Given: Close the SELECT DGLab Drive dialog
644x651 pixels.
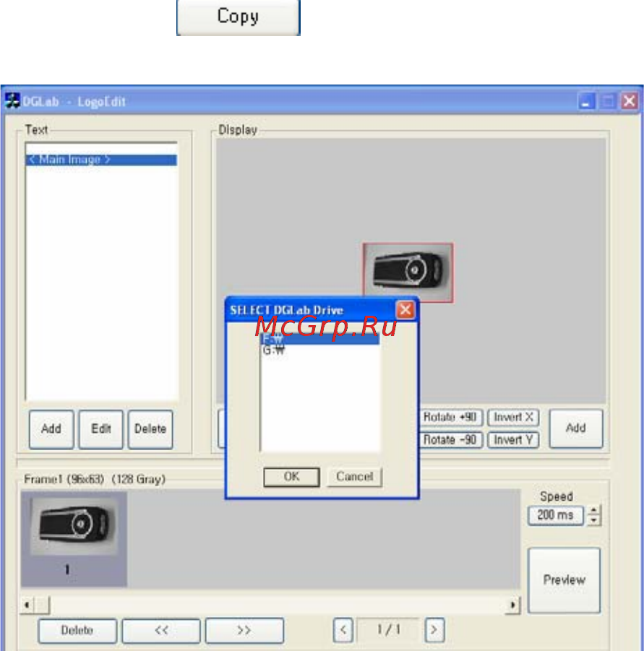Looking at the screenshot, I should 405,310.
